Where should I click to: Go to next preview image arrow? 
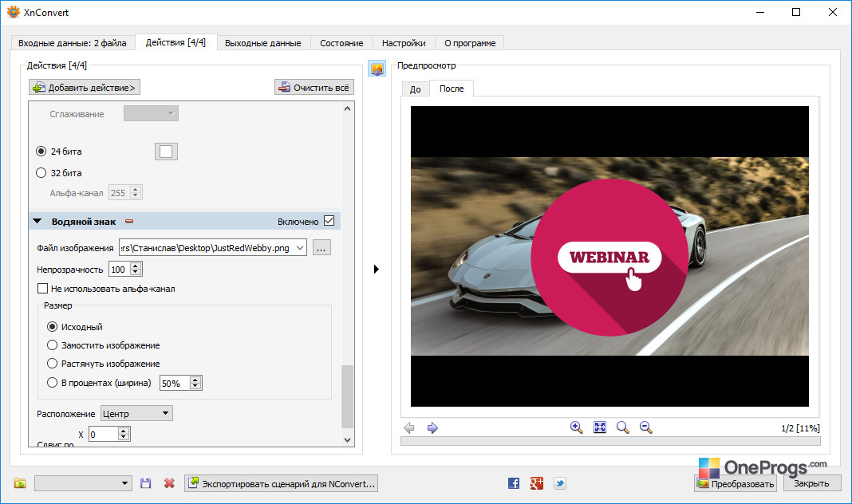[432, 428]
